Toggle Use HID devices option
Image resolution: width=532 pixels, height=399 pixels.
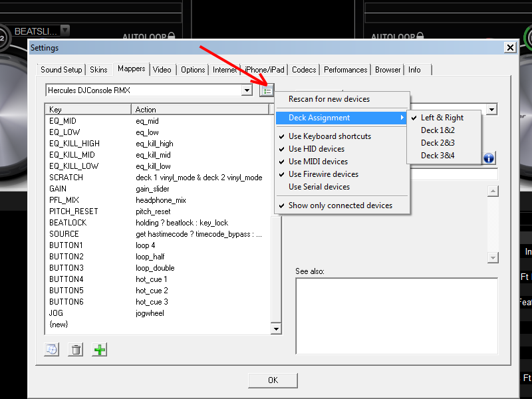[x=342, y=149]
